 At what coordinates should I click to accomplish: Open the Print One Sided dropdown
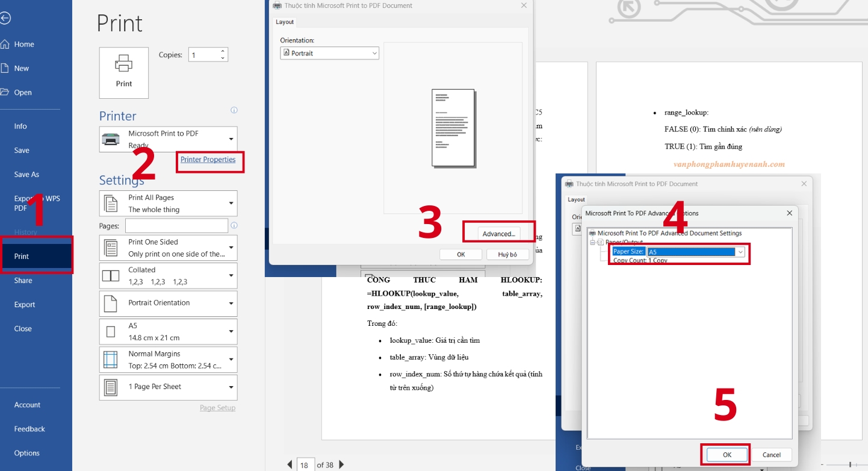coord(169,248)
